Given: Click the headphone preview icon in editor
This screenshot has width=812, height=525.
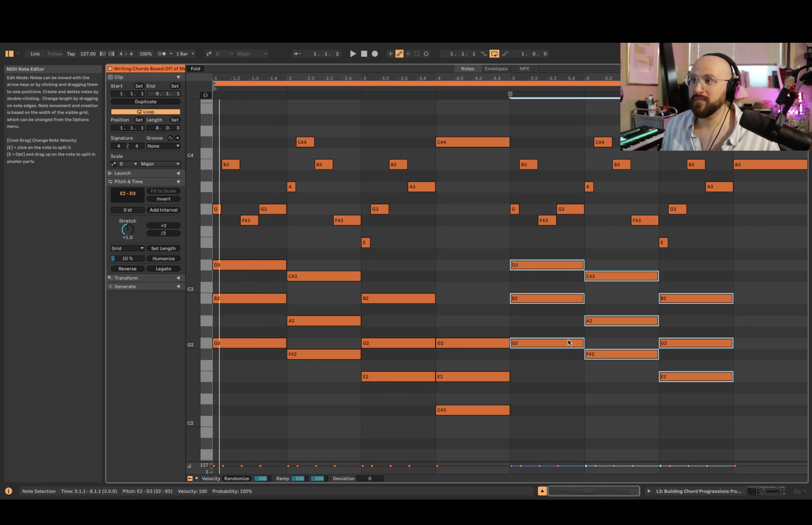Looking at the screenshot, I should click(205, 95).
